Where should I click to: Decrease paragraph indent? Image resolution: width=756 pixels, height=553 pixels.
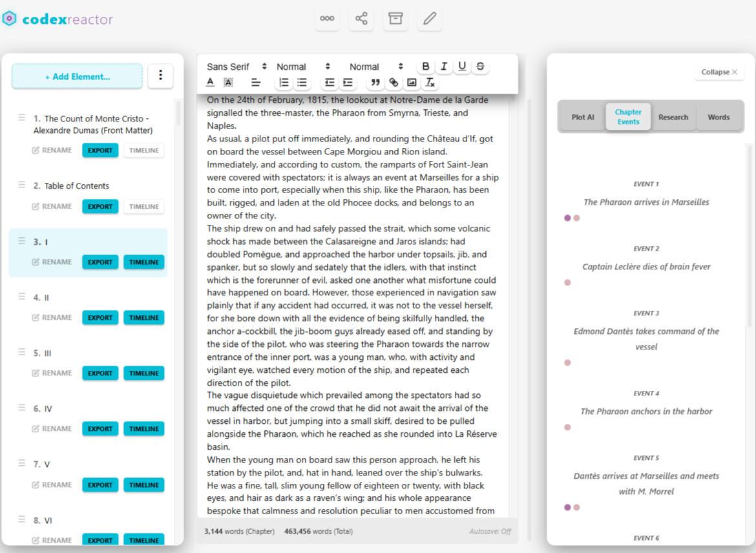click(330, 83)
